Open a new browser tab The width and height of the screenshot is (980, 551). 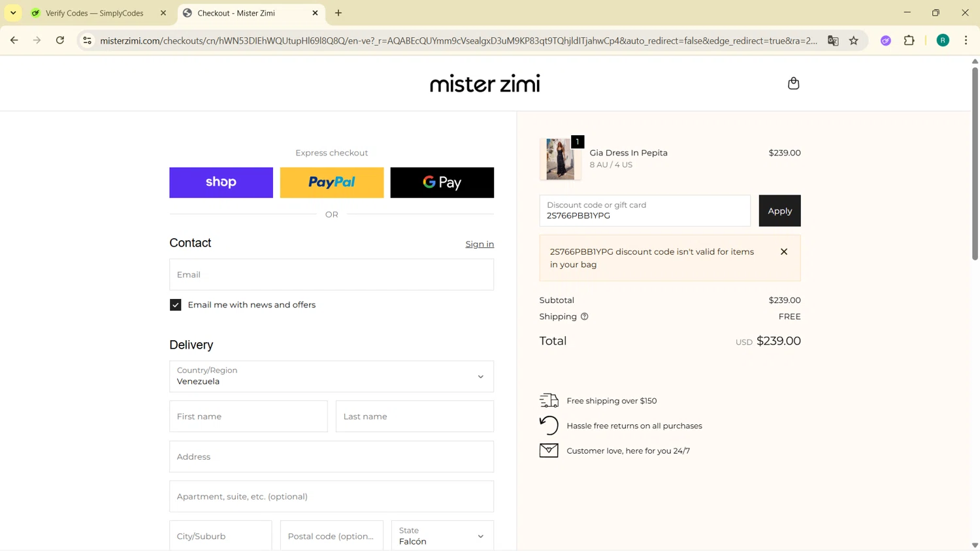pyautogui.click(x=338, y=13)
